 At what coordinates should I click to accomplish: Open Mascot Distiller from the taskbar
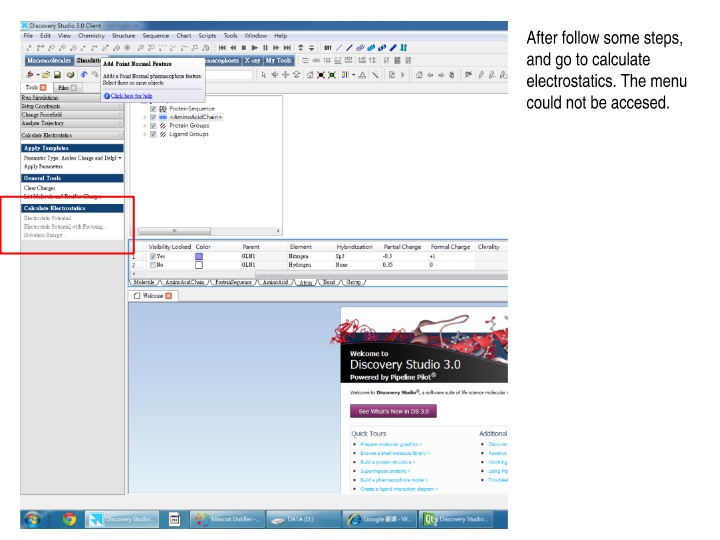pos(227,519)
